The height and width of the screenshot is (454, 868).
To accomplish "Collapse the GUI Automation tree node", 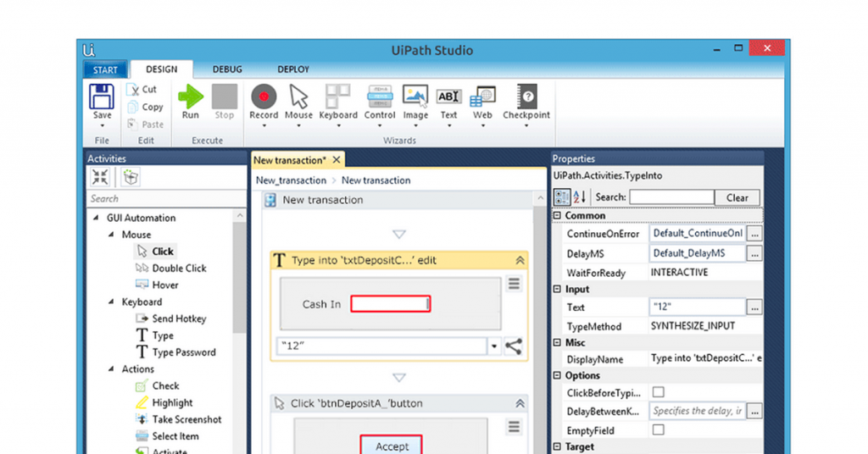I will pyautogui.click(x=96, y=218).
